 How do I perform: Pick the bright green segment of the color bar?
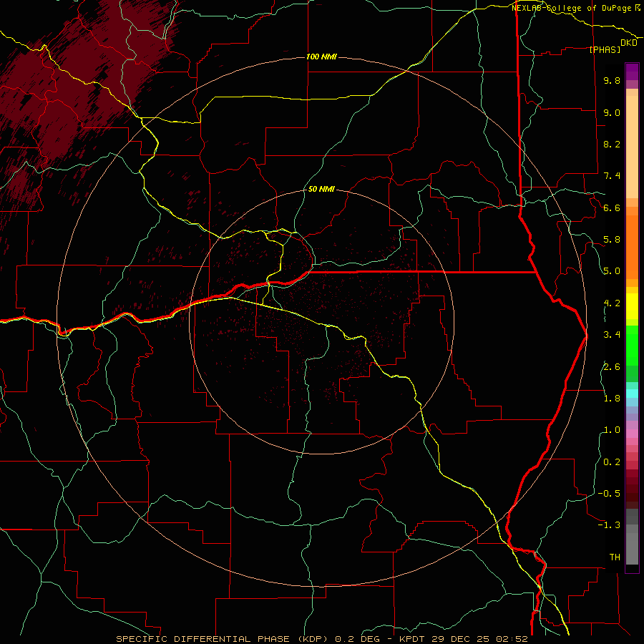coord(632,344)
